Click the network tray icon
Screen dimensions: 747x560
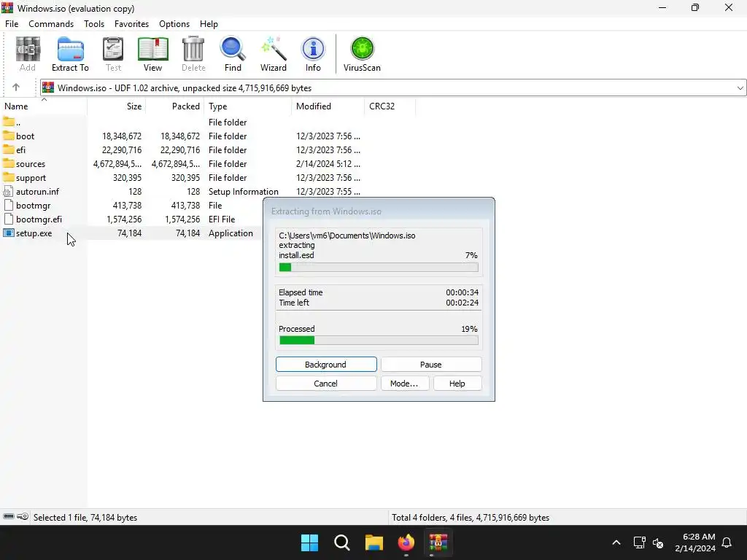[x=639, y=542]
